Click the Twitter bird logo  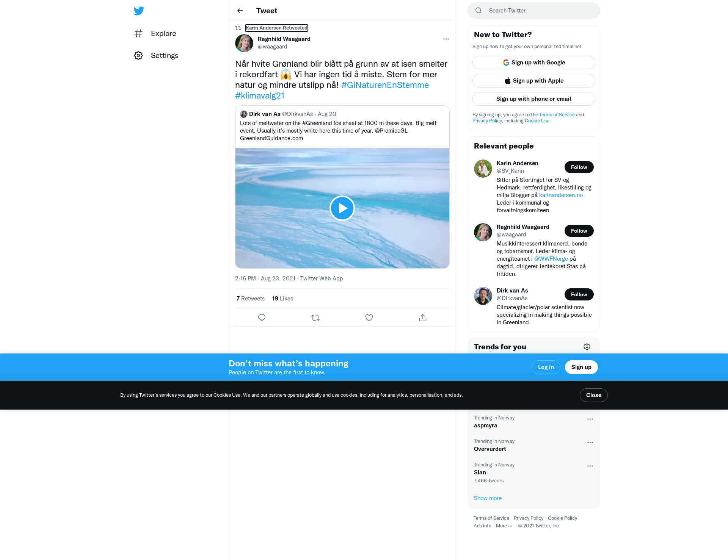[x=139, y=11]
